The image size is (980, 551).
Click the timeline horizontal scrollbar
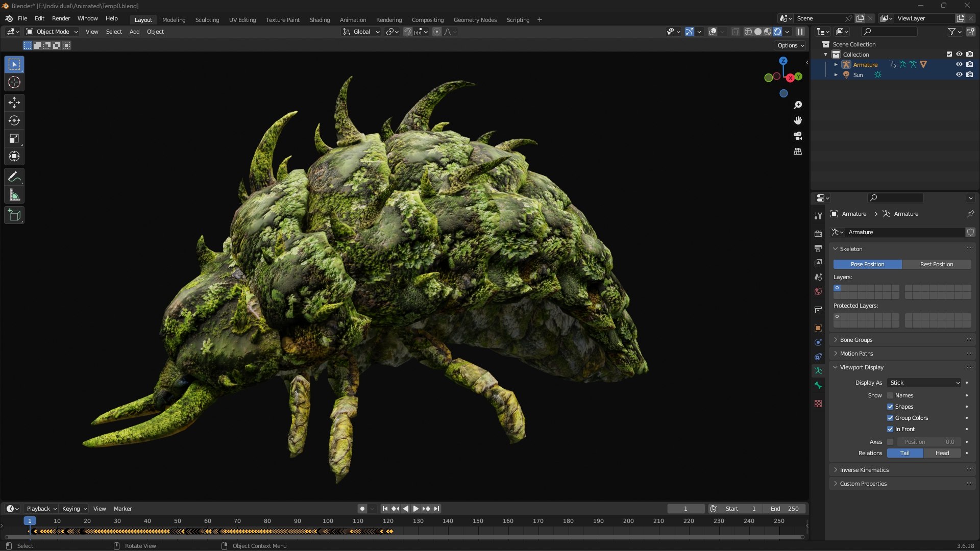[x=405, y=537]
